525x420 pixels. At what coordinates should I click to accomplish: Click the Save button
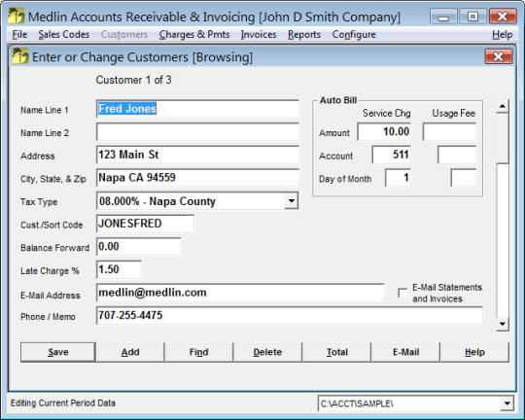pos(58,352)
